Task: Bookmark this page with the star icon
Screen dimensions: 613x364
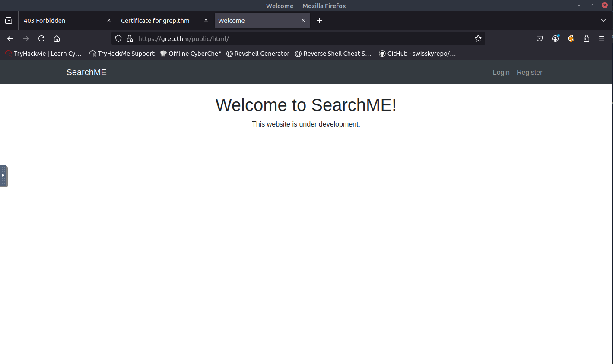Action: [478, 38]
